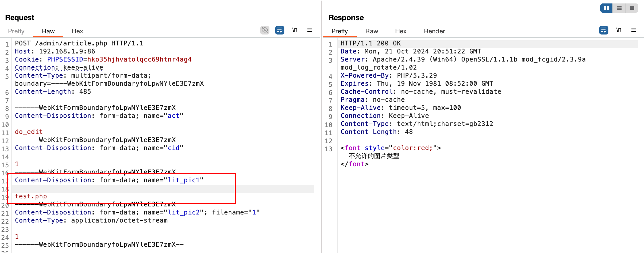This screenshot has width=644, height=253.
Task: Click the Content-Length: 485 line
Action: pos(53,92)
